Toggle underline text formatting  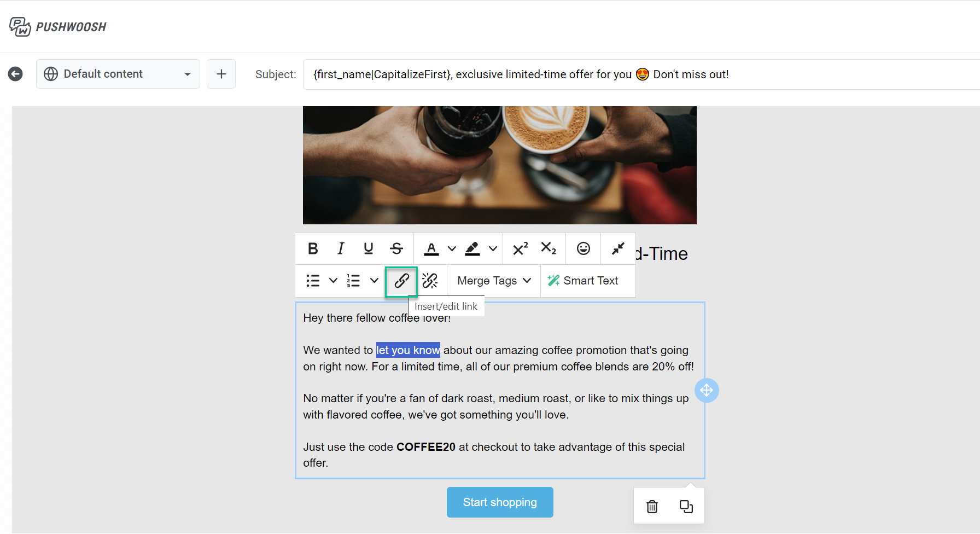369,249
